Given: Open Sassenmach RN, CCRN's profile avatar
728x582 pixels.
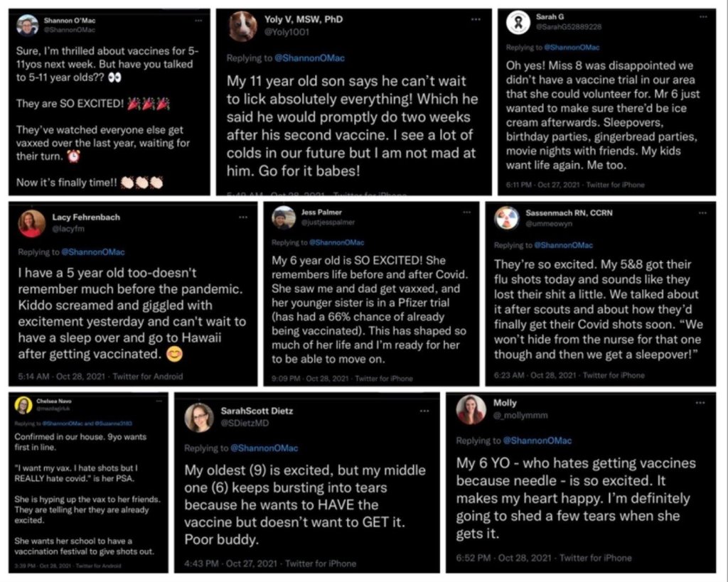Looking at the screenshot, I should point(507,217).
